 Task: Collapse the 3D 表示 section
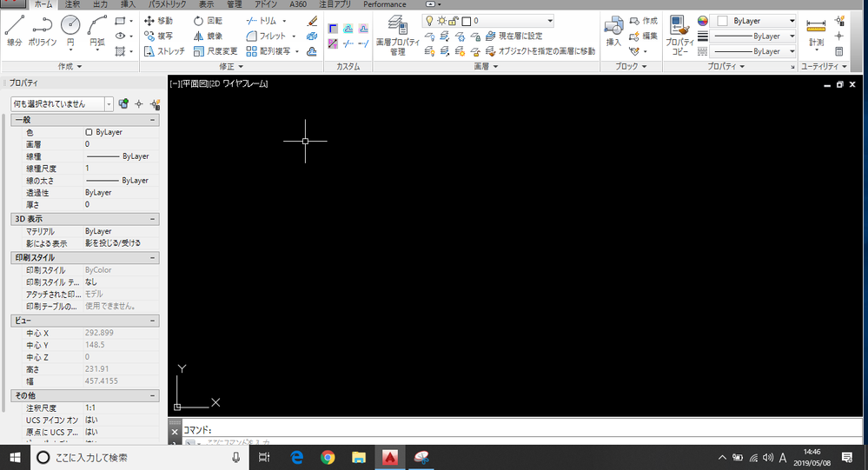pyautogui.click(x=152, y=219)
